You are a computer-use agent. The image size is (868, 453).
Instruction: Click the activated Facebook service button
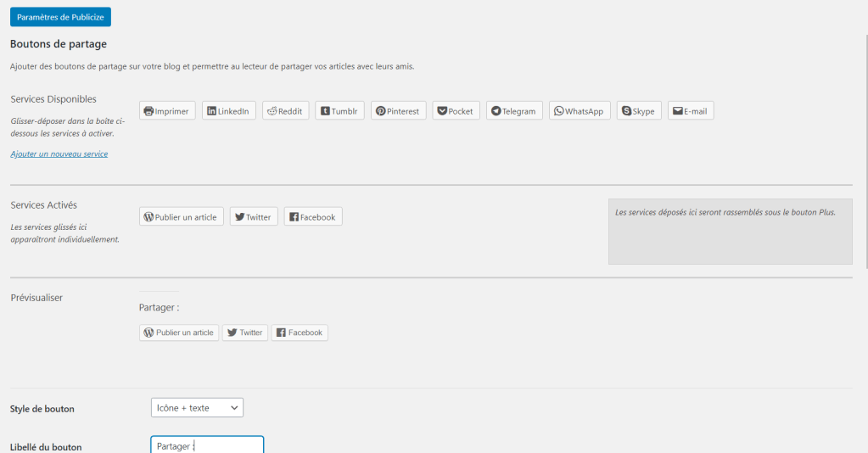coord(313,217)
